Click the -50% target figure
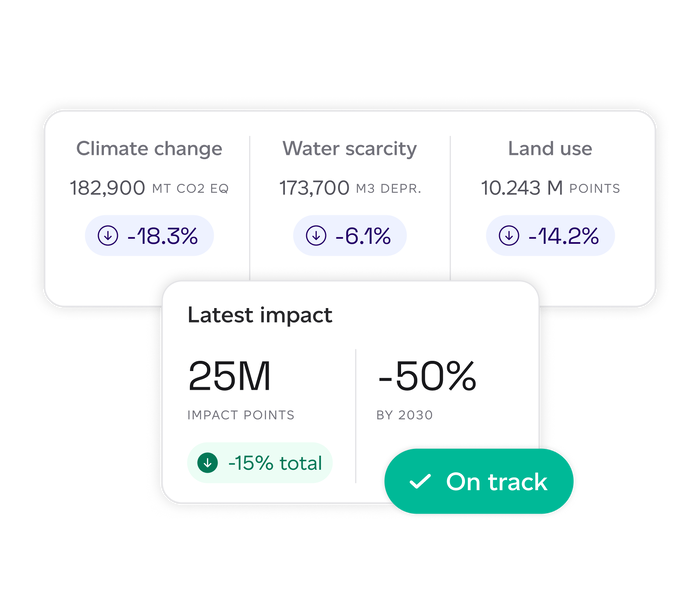700x614 pixels. (427, 377)
